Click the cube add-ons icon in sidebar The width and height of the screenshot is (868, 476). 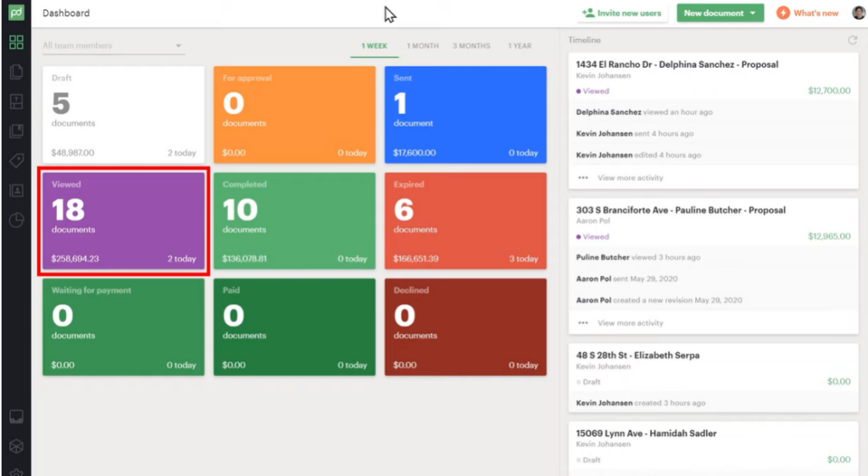tap(17, 446)
